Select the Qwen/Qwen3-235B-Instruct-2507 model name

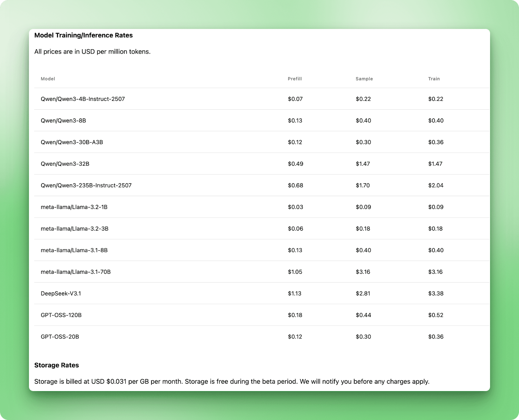pyautogui.click(x=86, y=186)
